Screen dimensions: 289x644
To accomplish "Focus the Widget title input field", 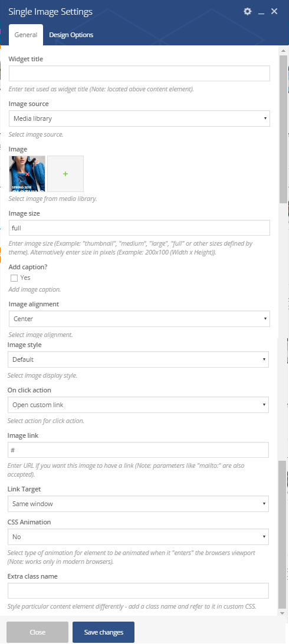I will [139, 74].
